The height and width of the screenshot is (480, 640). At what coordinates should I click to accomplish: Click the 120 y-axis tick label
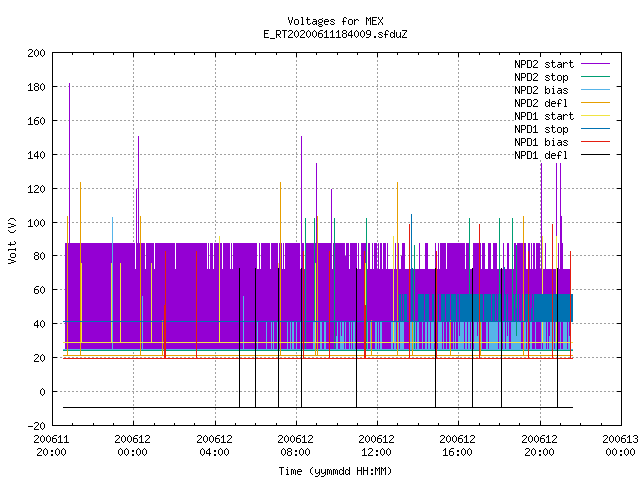(x=36, y=189)
